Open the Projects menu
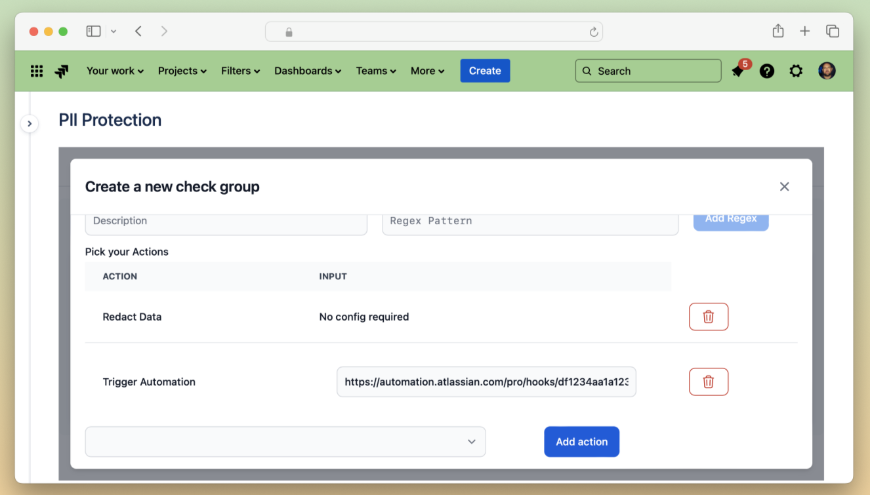Image resolution: width=870 pixels, height=495 pixels. pyautogui.click(x=182, y=71)
